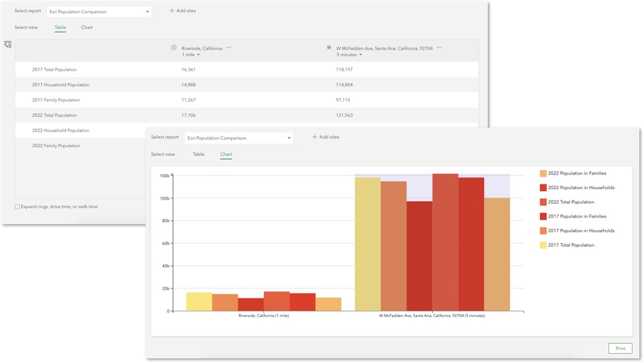Click the table layout icon beside the back table
This screenshot has height=363, width=644.
pos(8,44)
